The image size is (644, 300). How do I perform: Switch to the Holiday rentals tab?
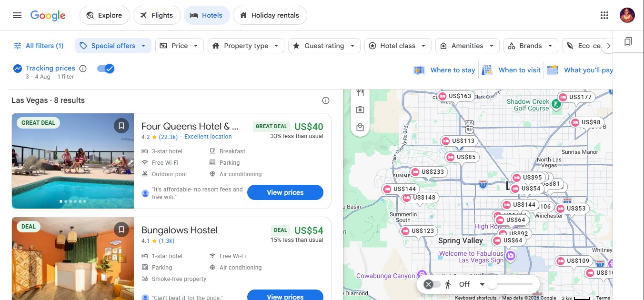270,15
